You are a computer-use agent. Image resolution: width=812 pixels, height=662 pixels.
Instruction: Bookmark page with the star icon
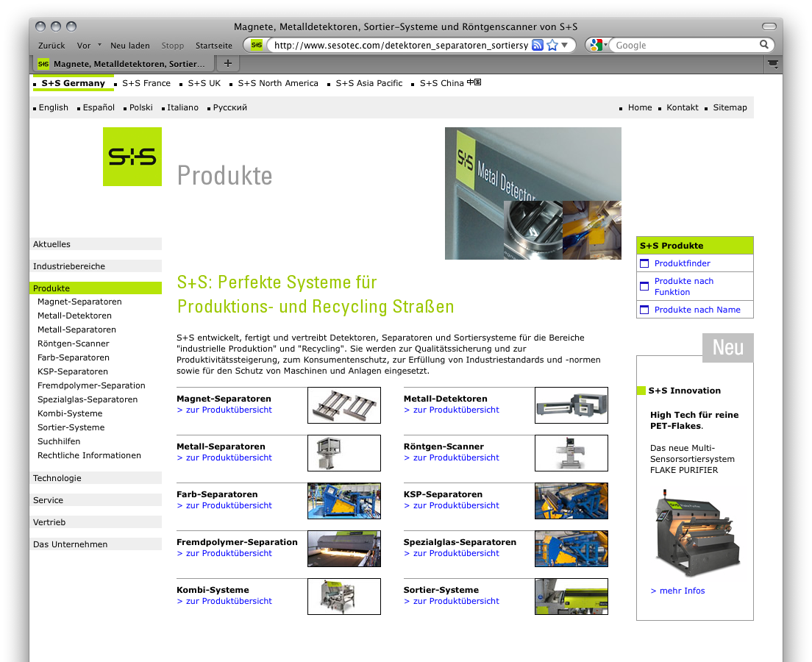pyautogui.click(x=552, y=45)
